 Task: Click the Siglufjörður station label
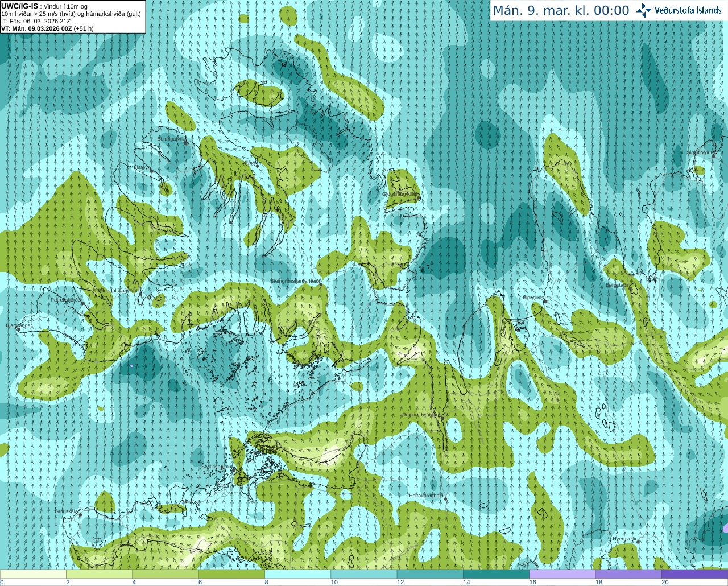[701, 153]
